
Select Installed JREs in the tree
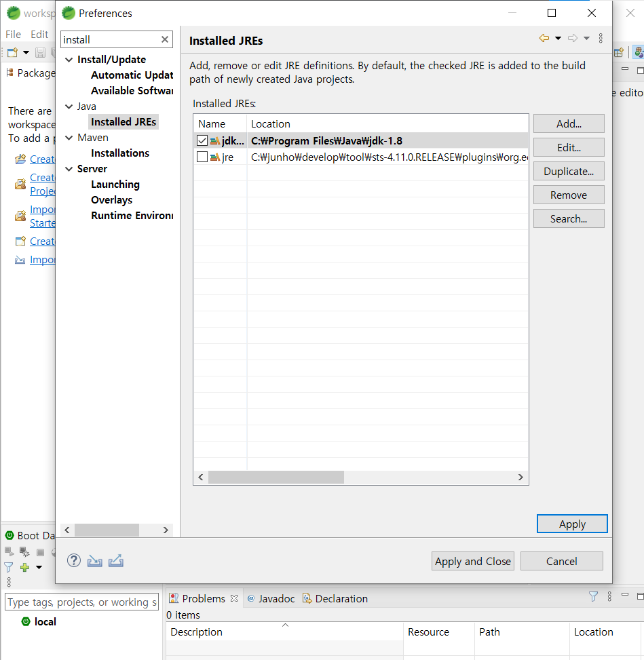[124, 122]
